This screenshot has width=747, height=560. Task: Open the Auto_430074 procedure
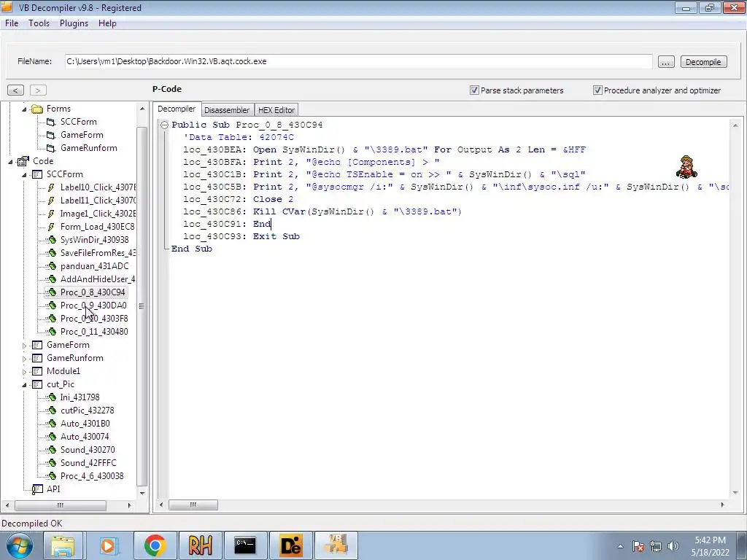85,437
